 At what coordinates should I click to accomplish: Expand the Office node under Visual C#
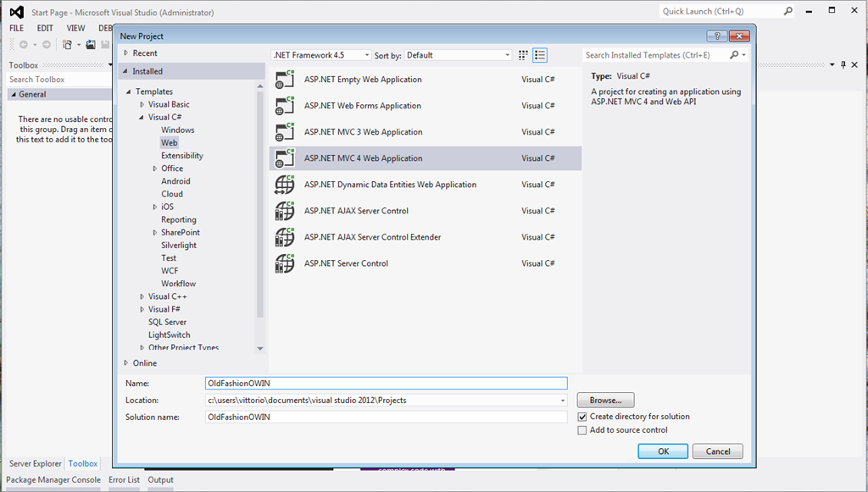coord(155,169)
